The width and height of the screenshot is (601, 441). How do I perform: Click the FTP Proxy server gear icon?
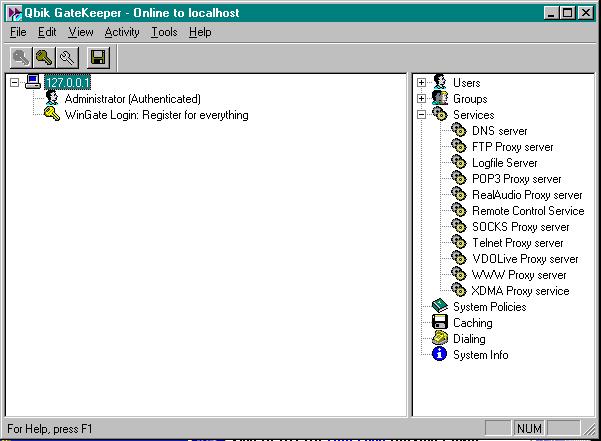pos(458,146)
